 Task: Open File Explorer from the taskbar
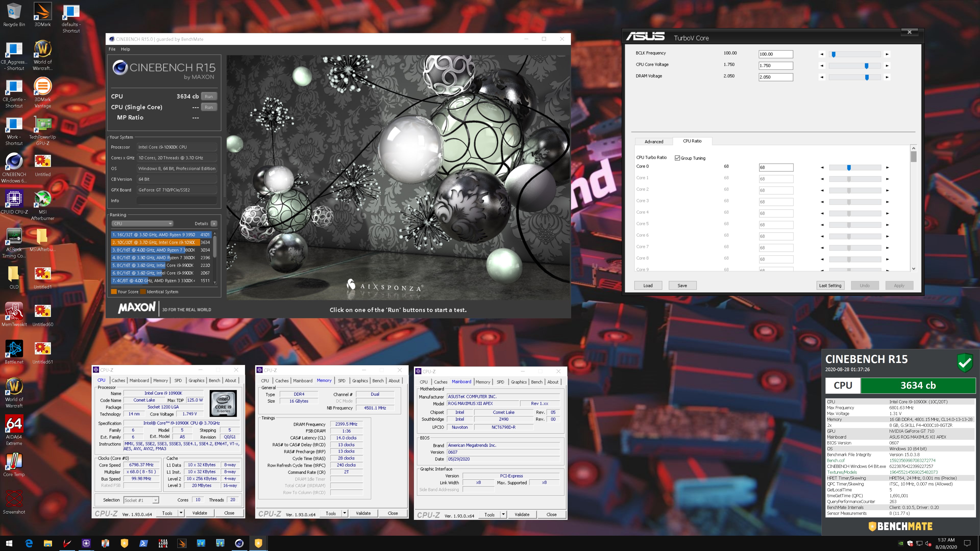[x=48, y=543]
